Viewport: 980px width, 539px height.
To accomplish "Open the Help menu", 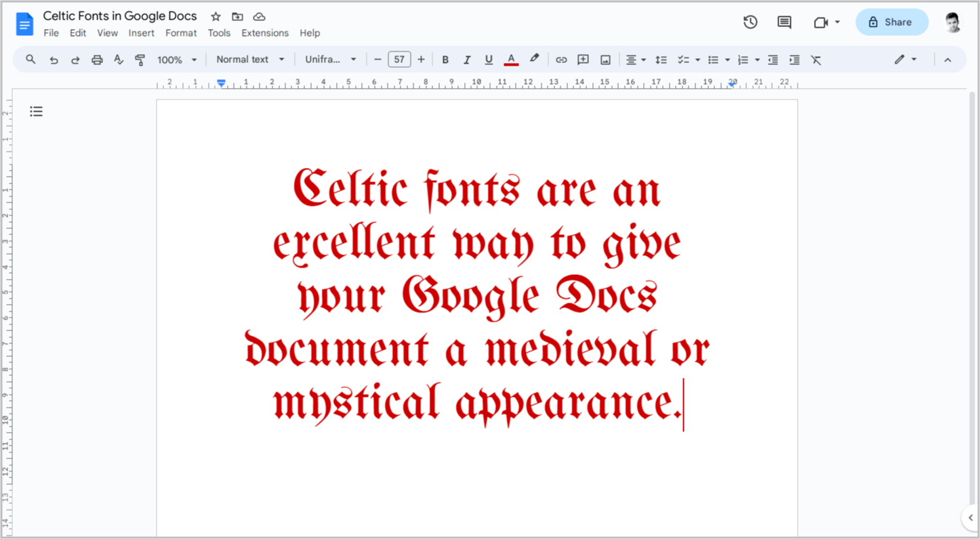I will [310, 33].
